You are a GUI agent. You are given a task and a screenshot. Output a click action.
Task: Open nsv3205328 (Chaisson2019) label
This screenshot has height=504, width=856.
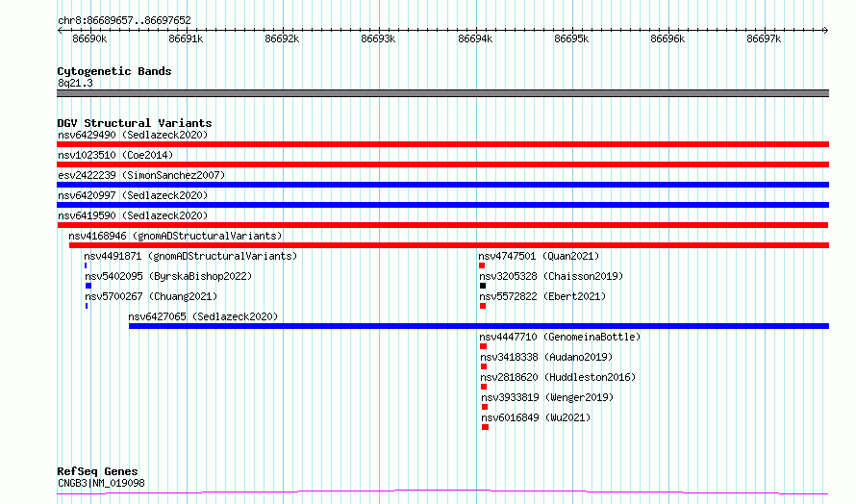point(551,276)
